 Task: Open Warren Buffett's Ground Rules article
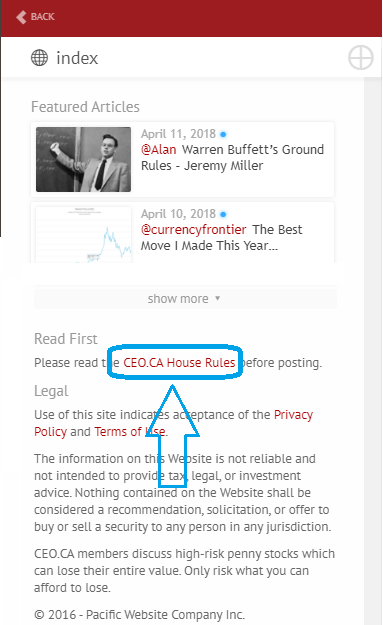[x=232, y=158]
